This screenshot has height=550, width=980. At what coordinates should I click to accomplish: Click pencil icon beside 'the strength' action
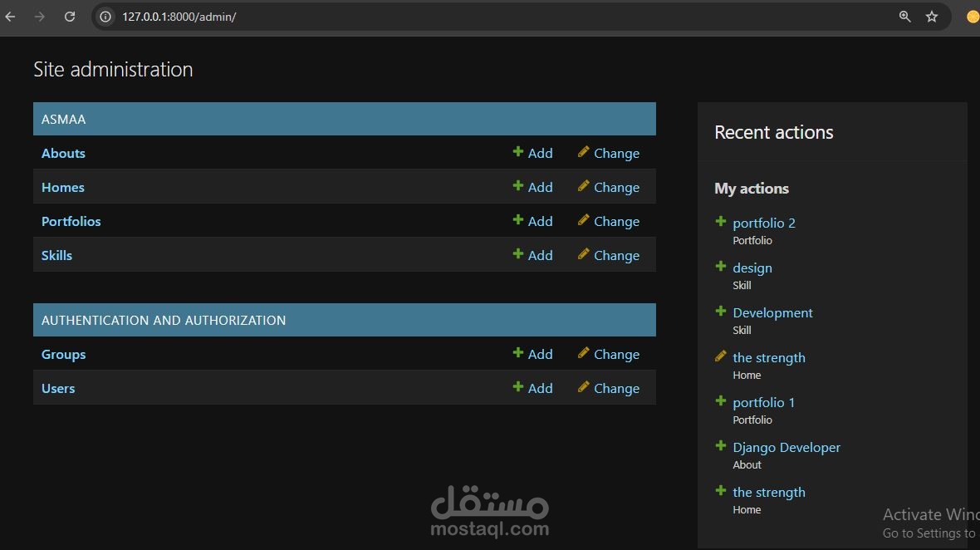[721, 356]
